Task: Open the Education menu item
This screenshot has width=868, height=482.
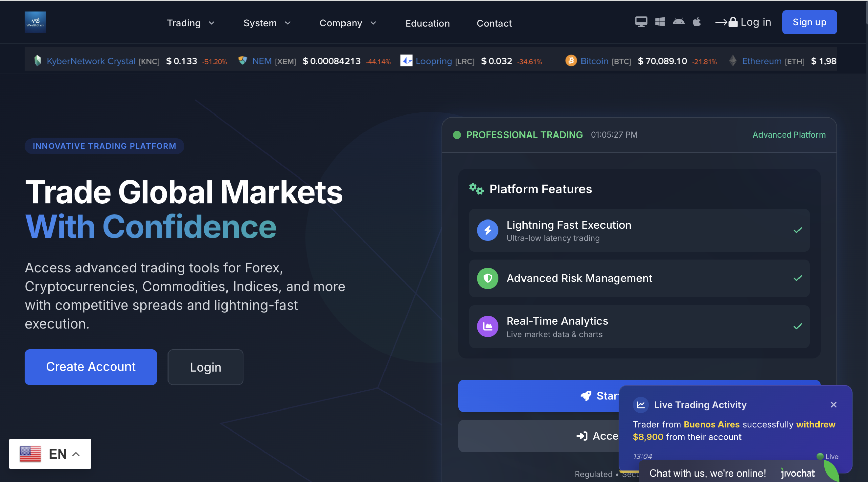Action: [427, 23]
